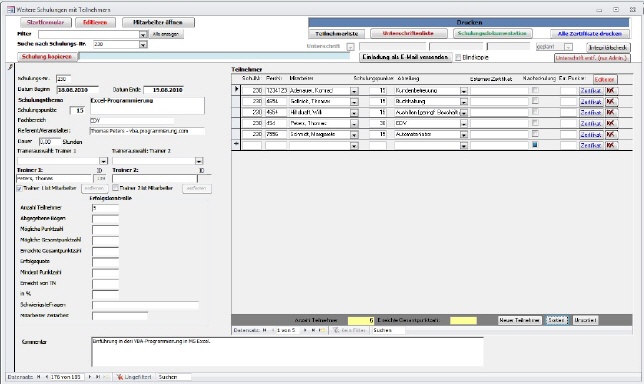Viewport: 644px width, 384px height.
Task: Click the main form record selector pencil
Action: [x=11, y=67]
